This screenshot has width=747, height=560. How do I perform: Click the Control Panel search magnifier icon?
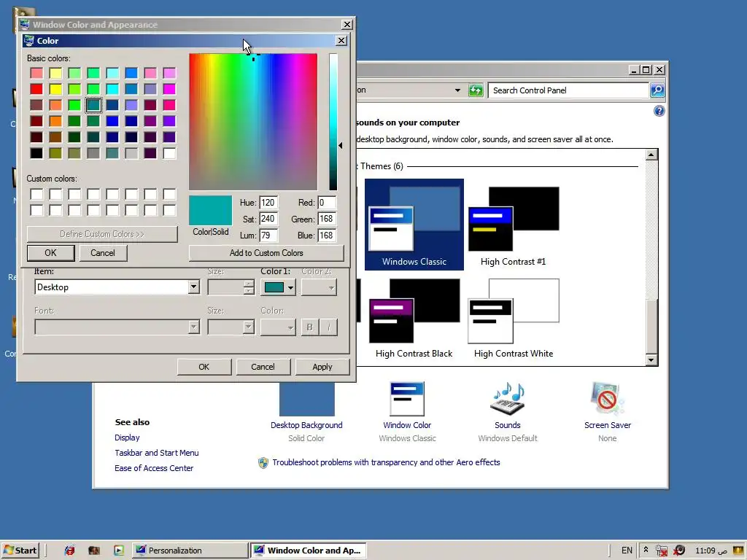click(x=657, y=90)
